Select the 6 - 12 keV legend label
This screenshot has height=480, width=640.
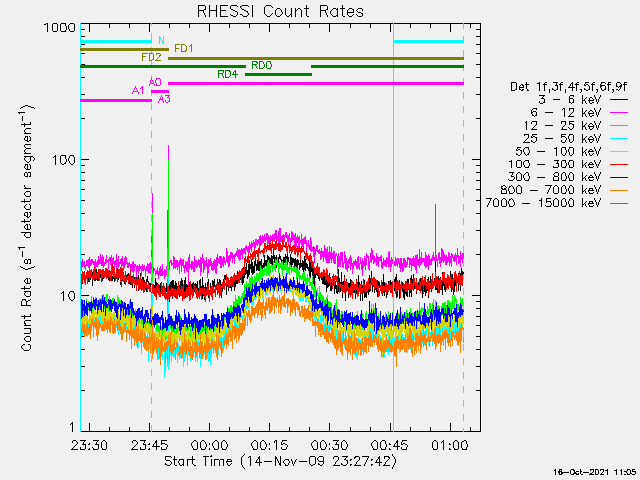(x=566, y=113)
